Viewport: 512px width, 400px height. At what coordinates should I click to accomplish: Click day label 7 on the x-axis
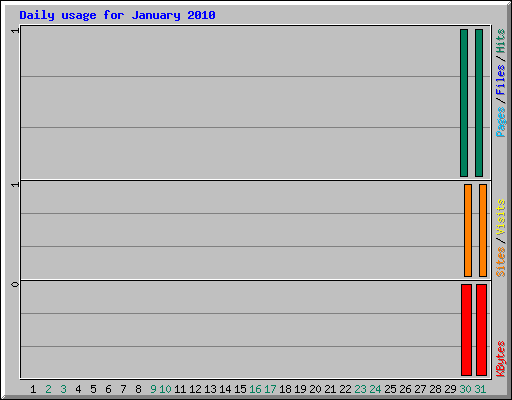tap(123, 389)
